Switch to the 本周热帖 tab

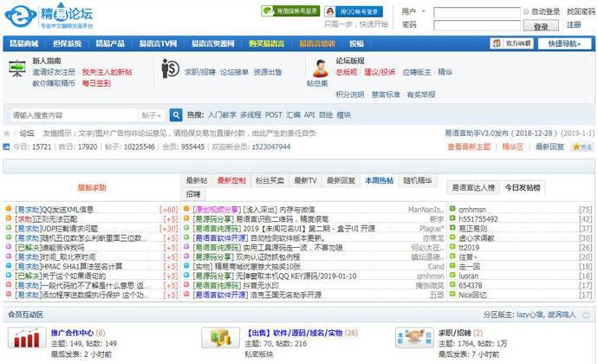[378, 180]
